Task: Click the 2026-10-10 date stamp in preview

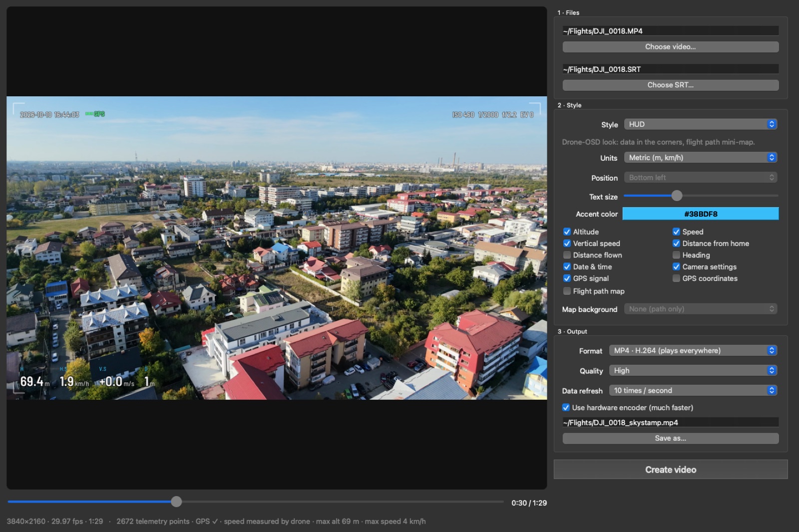Action: [49, 115]
